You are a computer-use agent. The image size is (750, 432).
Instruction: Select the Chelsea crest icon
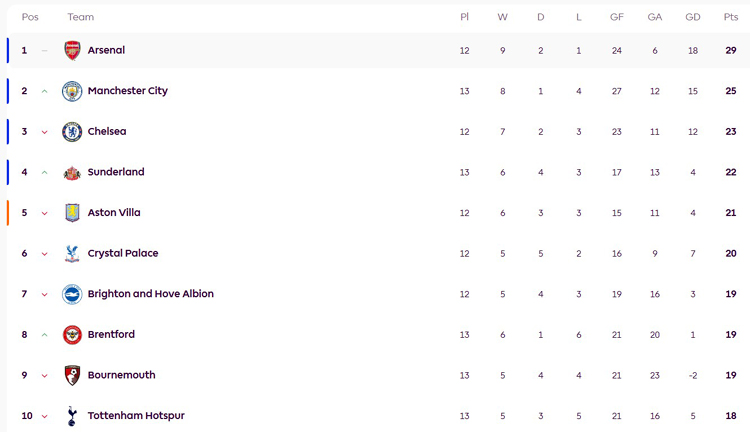click(x=72, y=132)
